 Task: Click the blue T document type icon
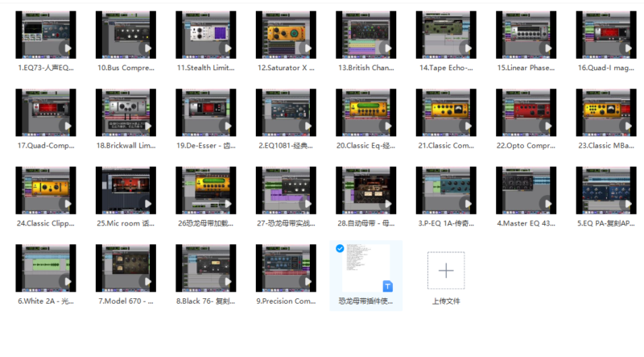click(387, 286)
